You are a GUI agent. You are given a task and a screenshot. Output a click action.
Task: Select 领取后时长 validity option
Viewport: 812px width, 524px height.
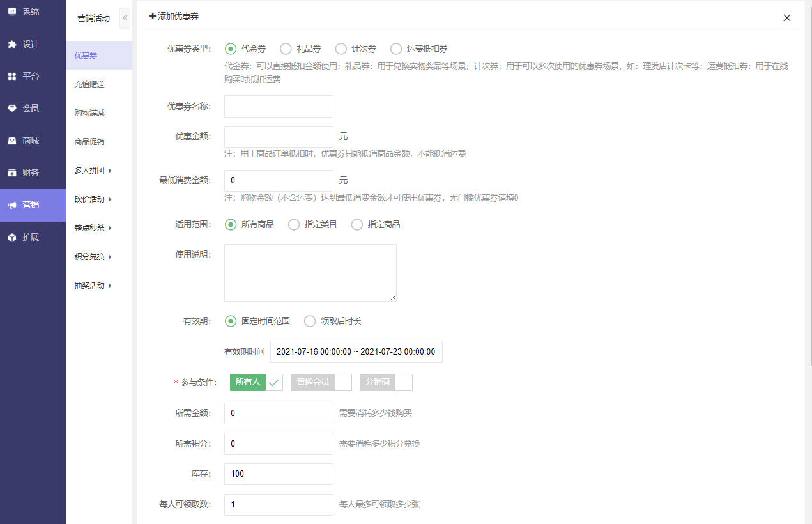(x=333, y=321)
